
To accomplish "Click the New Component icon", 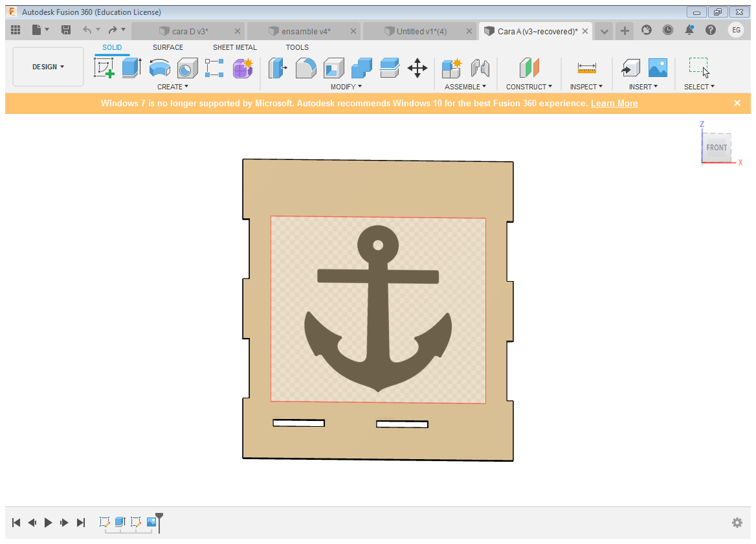I will pos(452,68).
